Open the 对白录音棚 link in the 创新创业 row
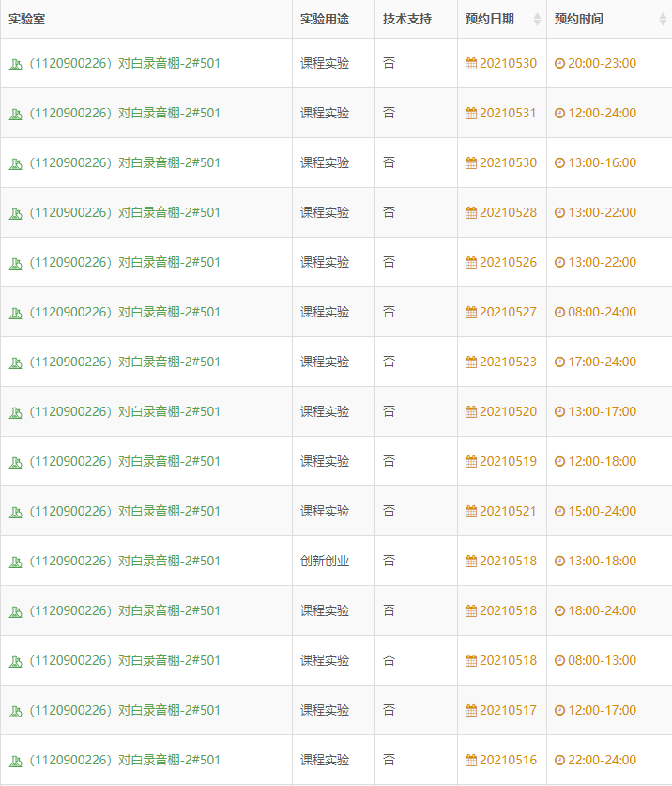The width and height of the screenshot is (672, 786). point(125,561)
